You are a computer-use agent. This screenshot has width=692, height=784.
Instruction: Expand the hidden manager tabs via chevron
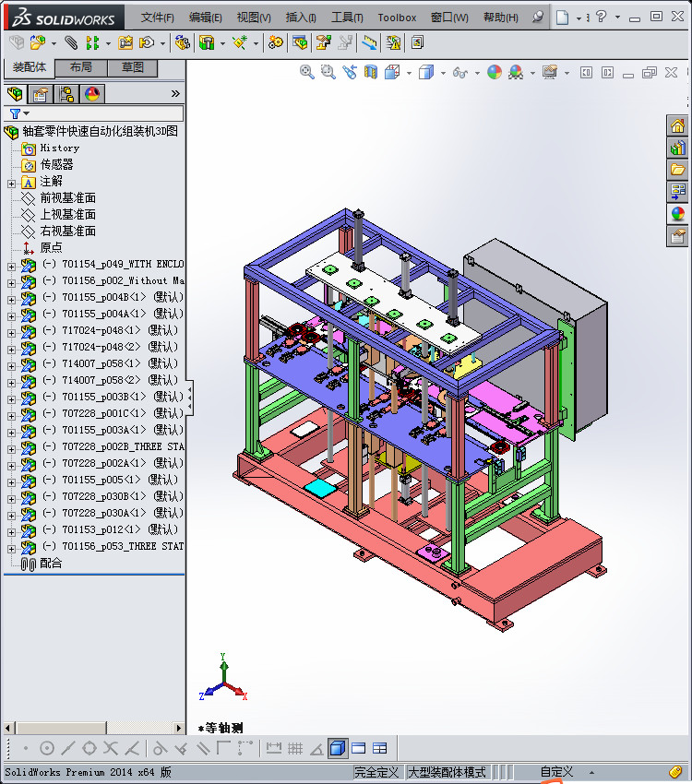(175, 93)
